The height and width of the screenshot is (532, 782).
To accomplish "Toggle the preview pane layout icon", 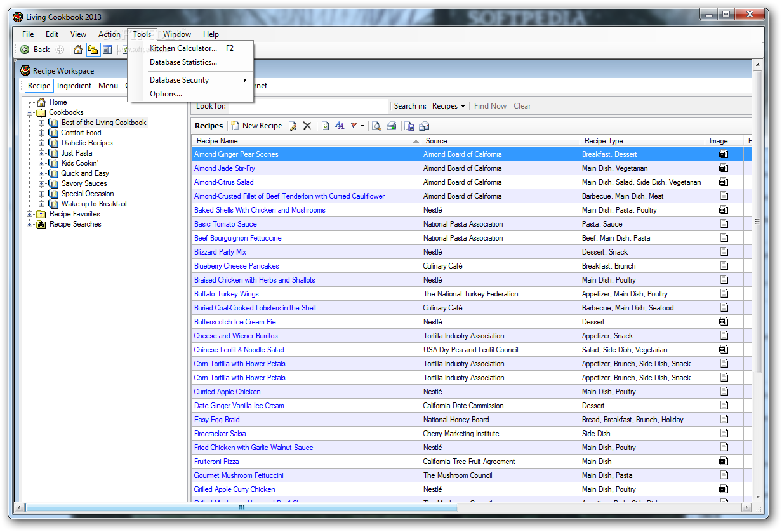I will (x=107, y=50).
